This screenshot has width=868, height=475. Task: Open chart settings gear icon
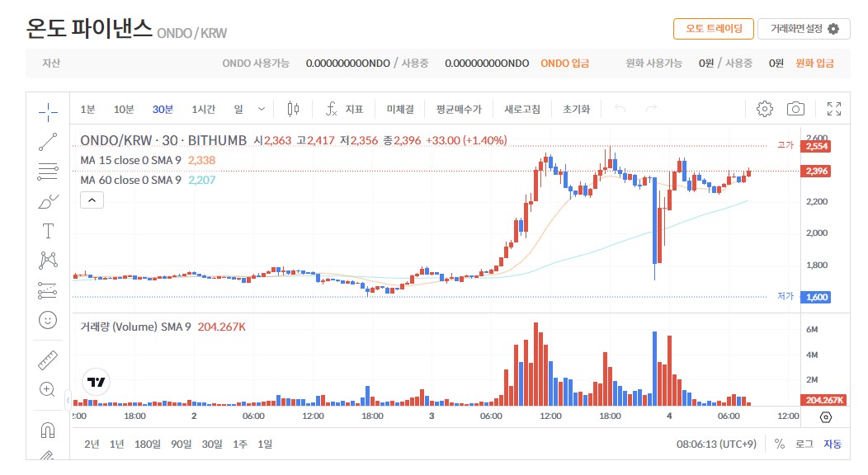[765, 109]
